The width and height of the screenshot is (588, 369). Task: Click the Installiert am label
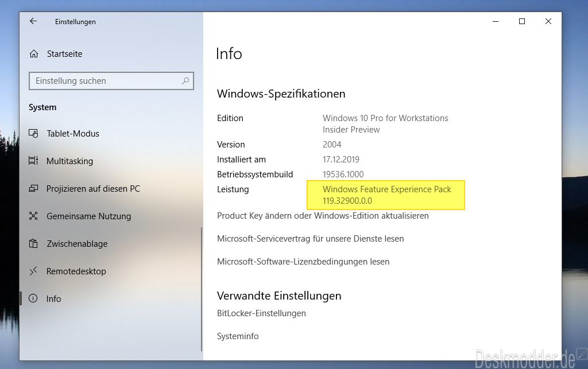click(242, 159)
